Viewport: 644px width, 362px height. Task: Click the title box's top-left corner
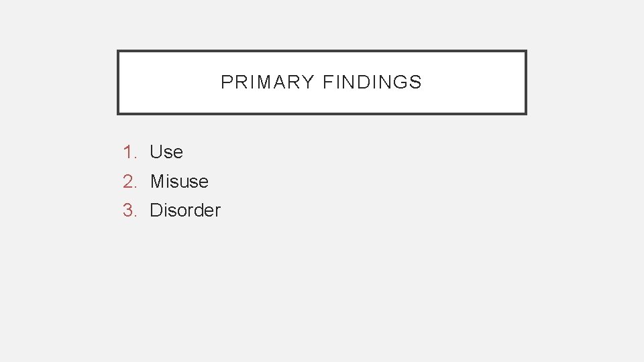(119, 52)
